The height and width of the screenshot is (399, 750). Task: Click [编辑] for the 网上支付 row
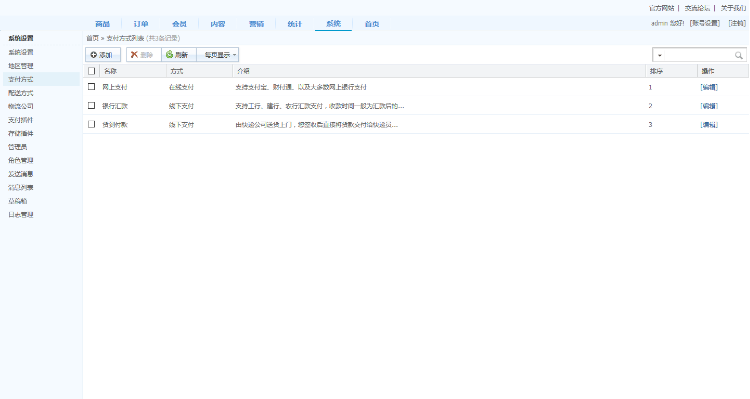click(709, 87)
